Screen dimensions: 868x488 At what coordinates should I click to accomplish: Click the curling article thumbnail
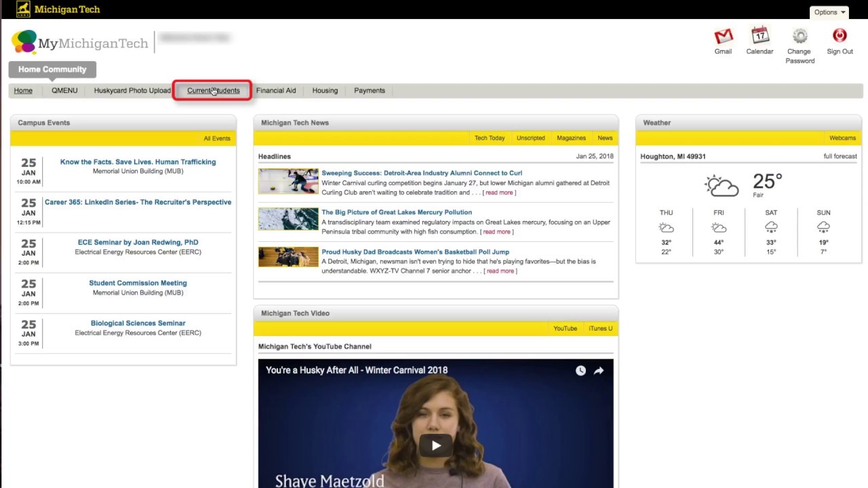point(288,181)
